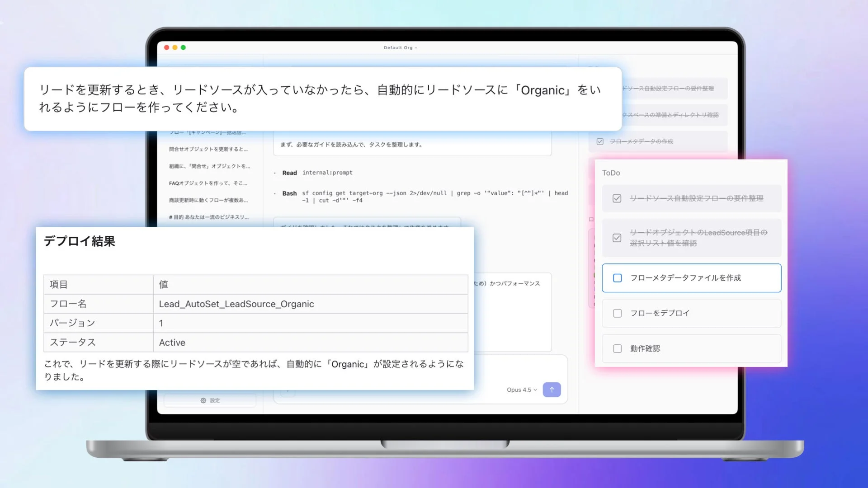The image size is (868, 488).
Task: Check the 動作確認 task checkbox
Action: tap(617, 348)
